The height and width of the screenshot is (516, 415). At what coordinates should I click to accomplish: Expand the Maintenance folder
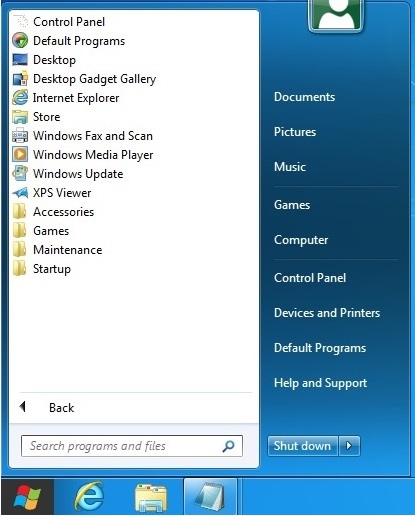click(57, 250)
